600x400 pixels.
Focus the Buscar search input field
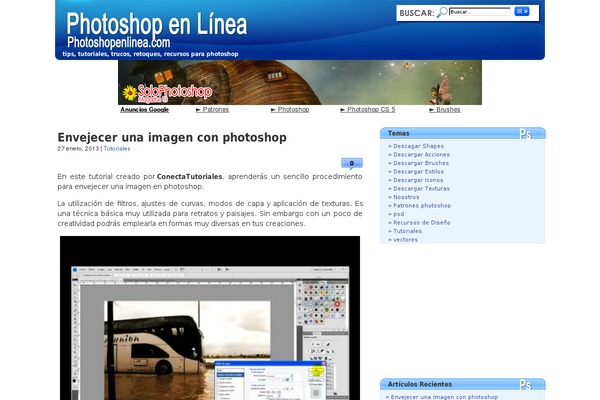(480, 12)
